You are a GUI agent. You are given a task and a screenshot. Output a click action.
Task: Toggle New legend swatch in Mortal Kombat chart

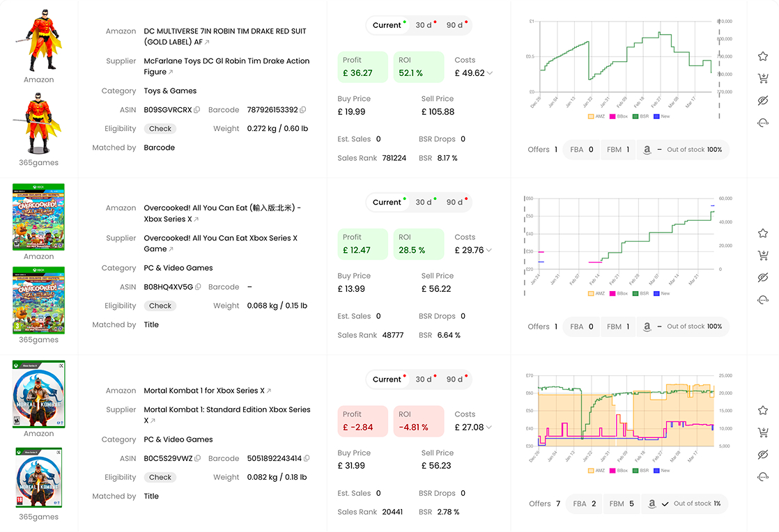(657, 471)
